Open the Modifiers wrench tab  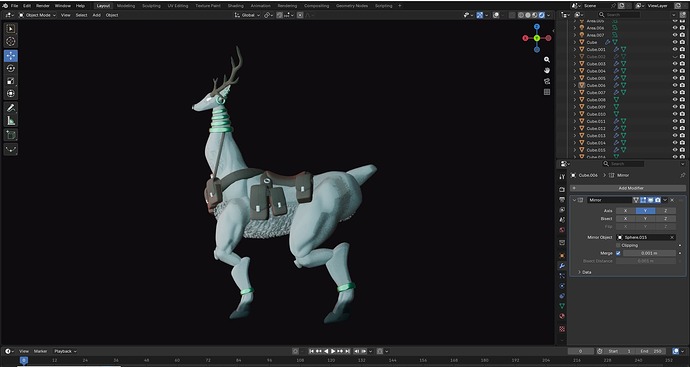562,266
